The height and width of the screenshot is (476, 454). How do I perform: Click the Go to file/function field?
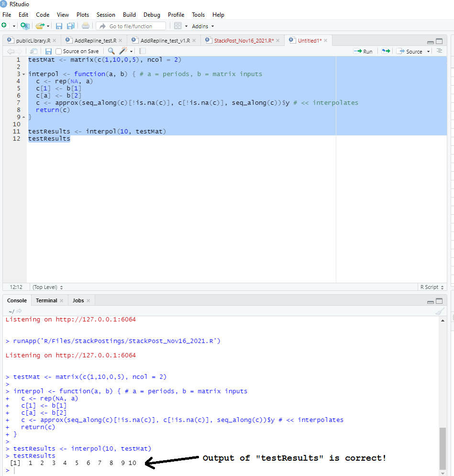pos(131,26)
